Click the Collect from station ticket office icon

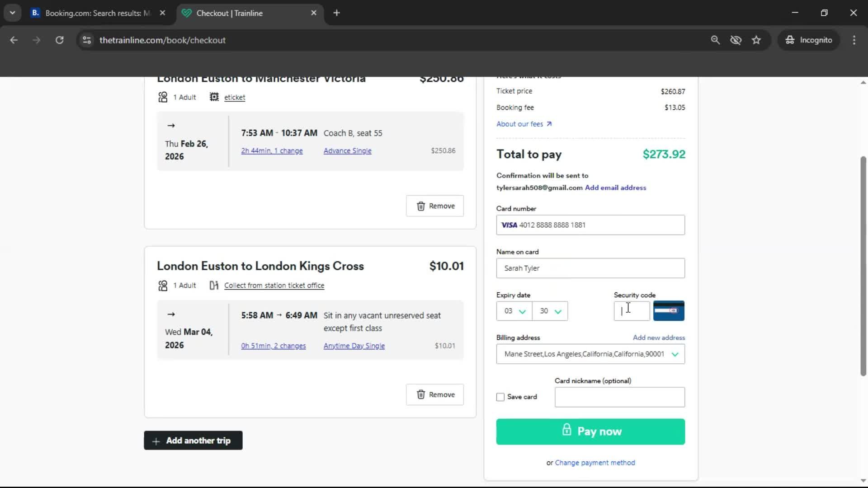click(213, 285)
